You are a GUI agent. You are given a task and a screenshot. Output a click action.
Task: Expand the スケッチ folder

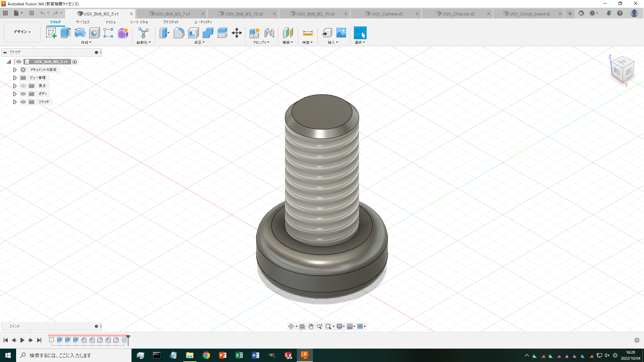[15, 102]
